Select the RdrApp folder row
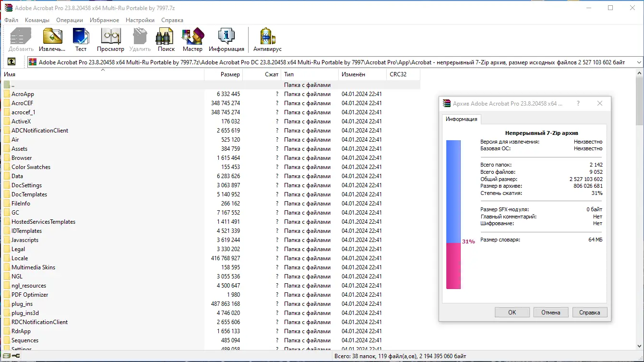 [211, 331]
